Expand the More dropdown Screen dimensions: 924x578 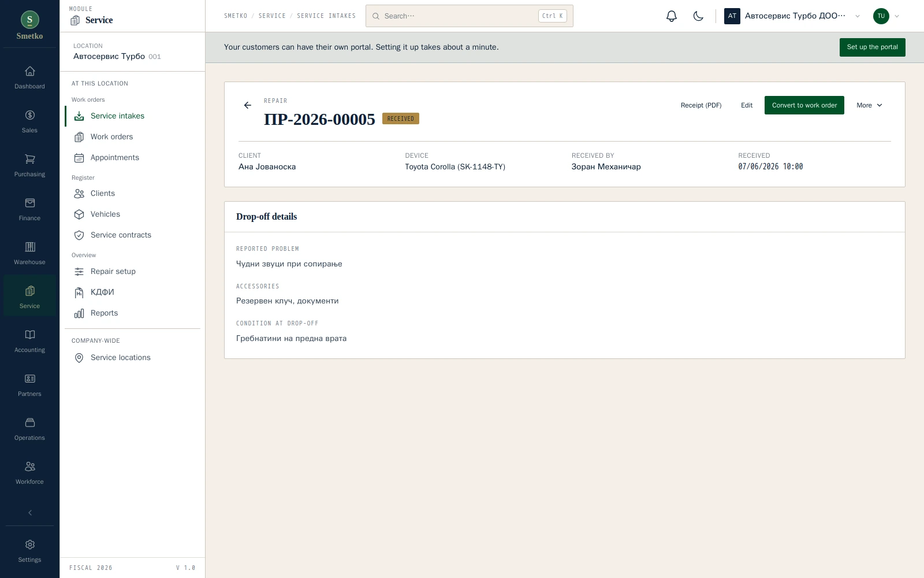click(x=869, y=105)
